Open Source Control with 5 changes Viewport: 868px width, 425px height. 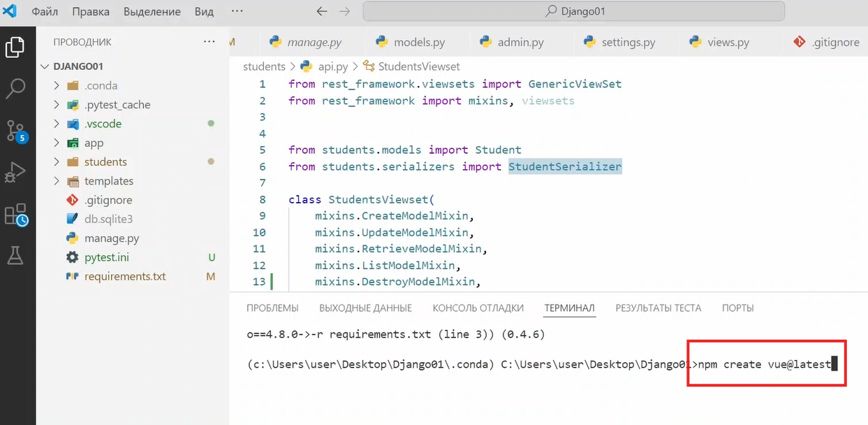click(15, 130)
